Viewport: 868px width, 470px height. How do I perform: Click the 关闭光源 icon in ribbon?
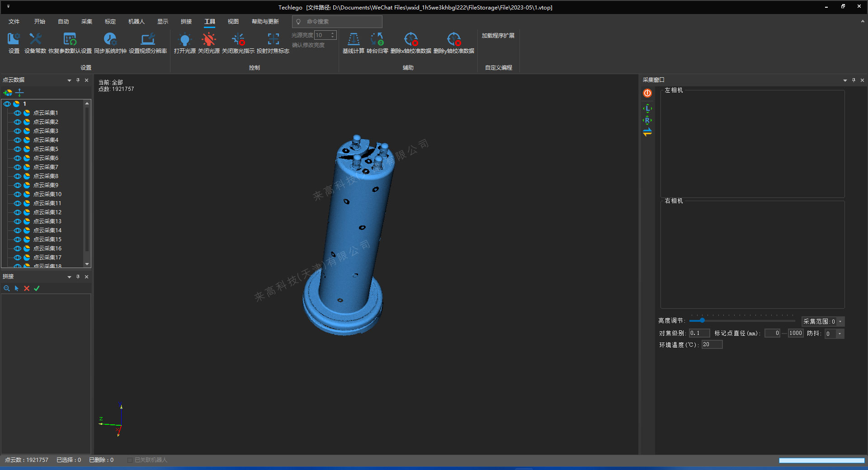[208, 40]
